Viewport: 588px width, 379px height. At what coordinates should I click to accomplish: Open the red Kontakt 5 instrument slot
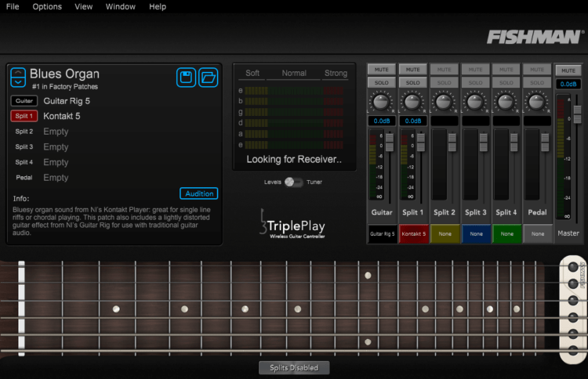(x=414, y=233)
